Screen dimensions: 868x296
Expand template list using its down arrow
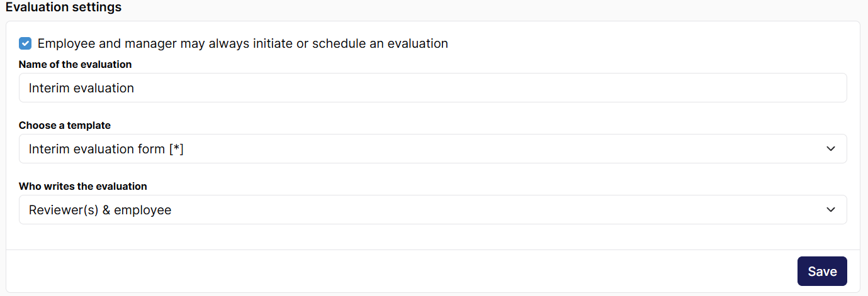(x=831, y=149)
